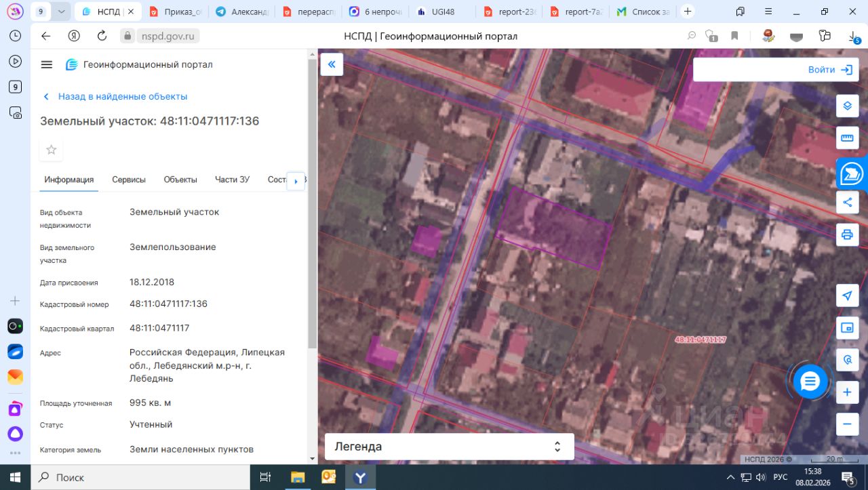Viewport: 868px width, 490px height.
Task: Toggle the mini-map overview button
Action: pos(847,328)
